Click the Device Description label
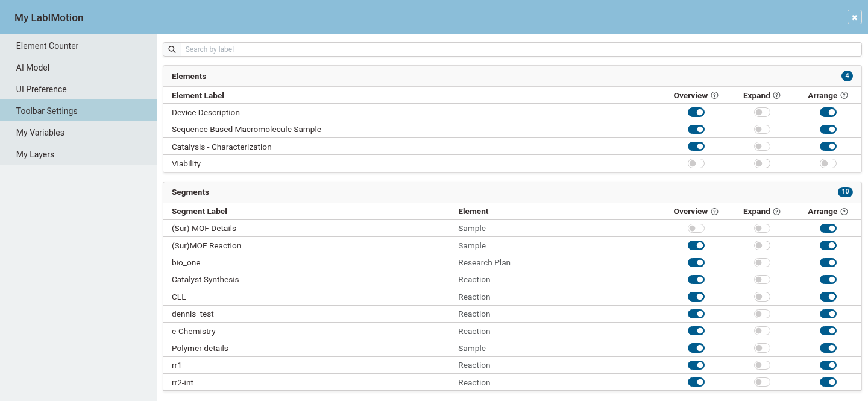The width and height of the screenshot is (868, 401). click(206, 112)
